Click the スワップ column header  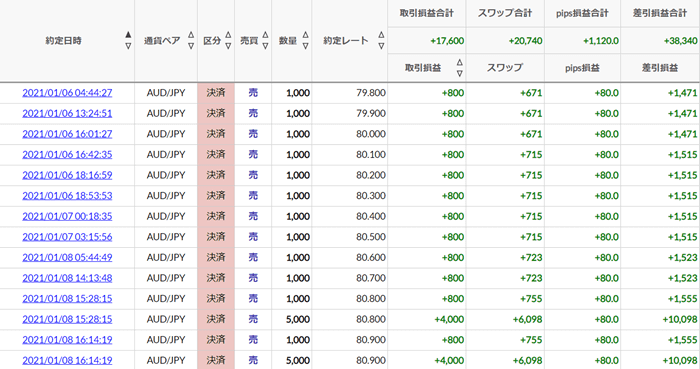(504, 68)
